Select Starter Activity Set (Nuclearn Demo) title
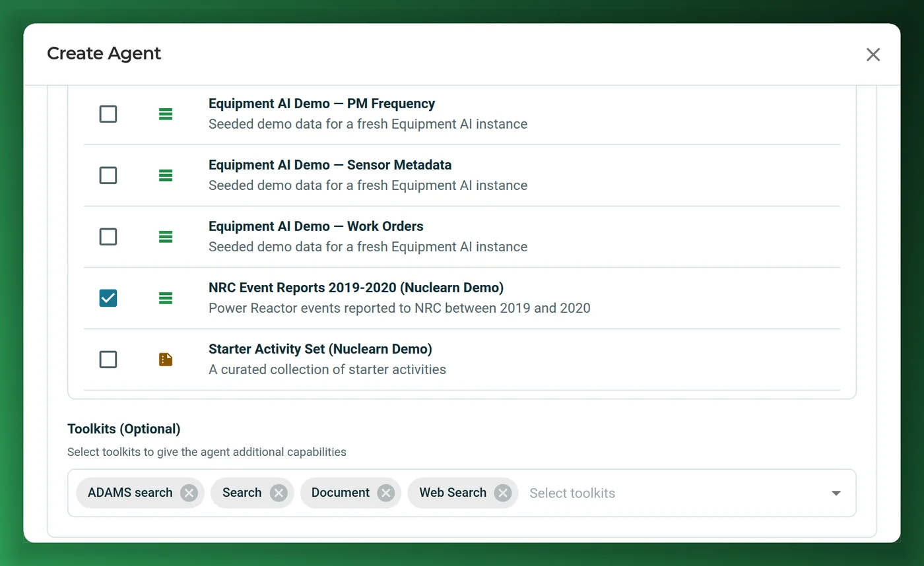 tap(321, 349)
